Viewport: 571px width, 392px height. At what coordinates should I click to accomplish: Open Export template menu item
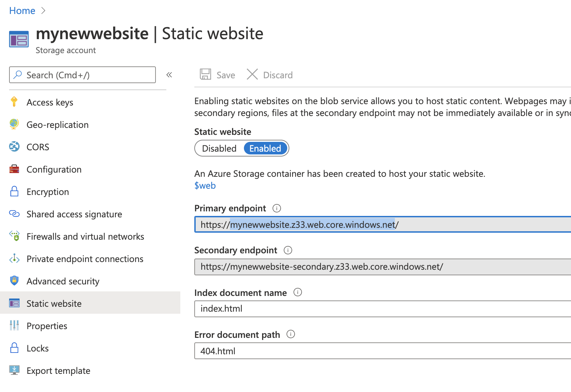click(90, 371)
